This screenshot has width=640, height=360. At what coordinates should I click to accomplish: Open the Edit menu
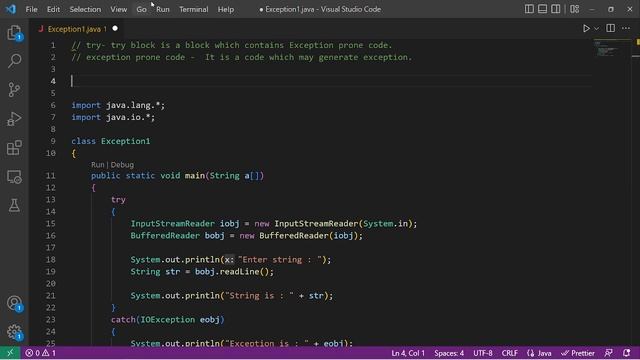click(x=53, y=9)
